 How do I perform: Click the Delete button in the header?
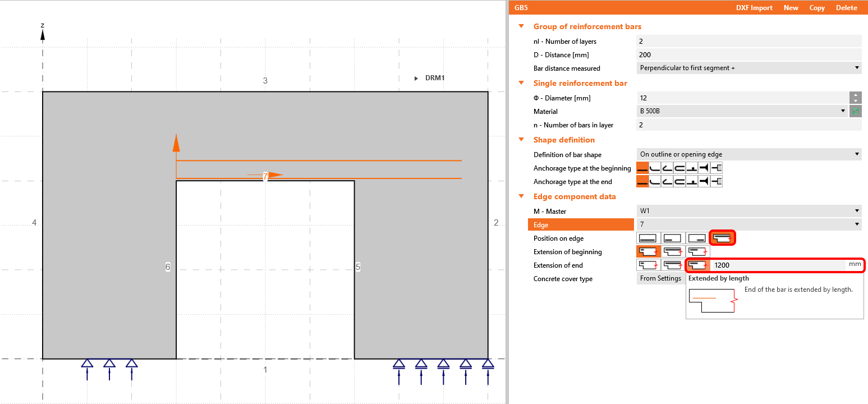[x=847, y=8]
